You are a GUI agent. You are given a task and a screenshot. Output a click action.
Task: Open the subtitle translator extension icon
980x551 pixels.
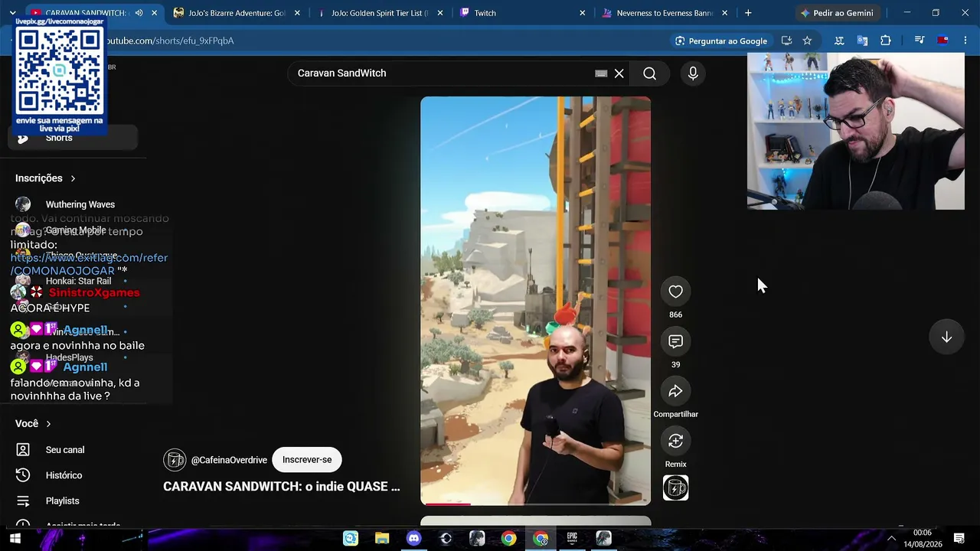(839, 41)
